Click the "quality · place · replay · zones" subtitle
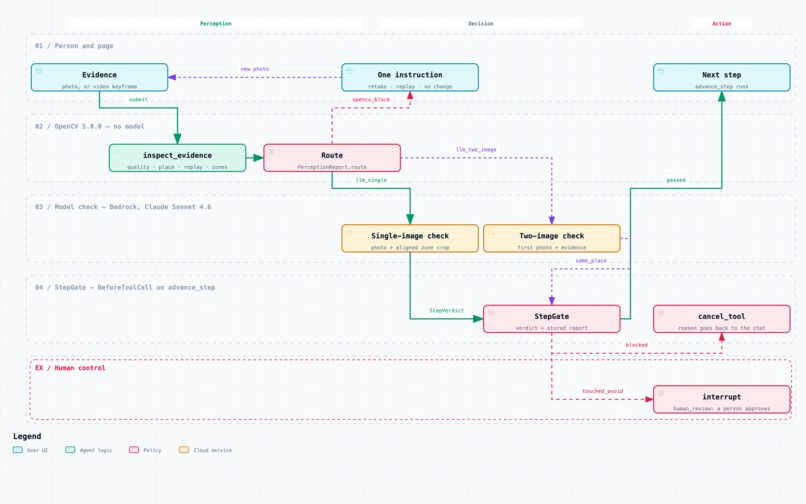 177,167
